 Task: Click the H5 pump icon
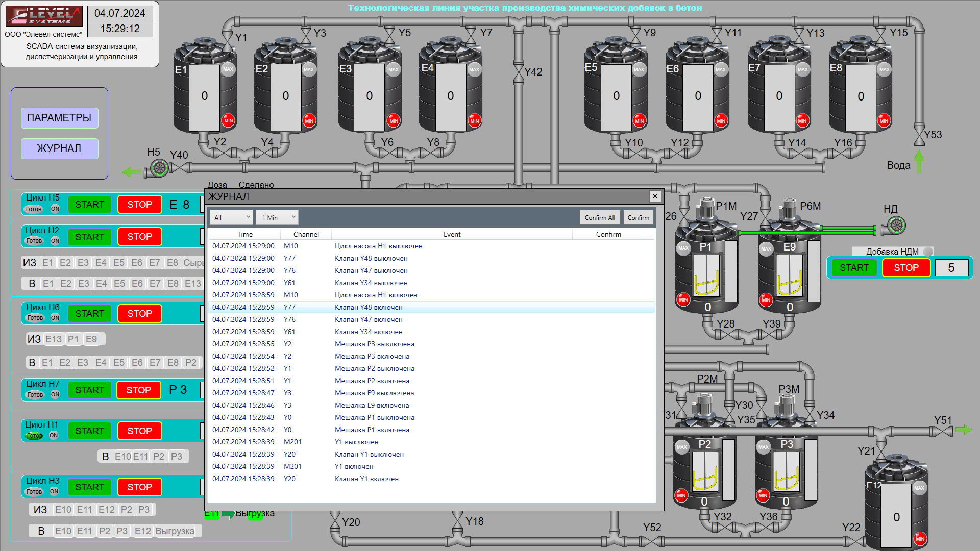coord(159,168)
